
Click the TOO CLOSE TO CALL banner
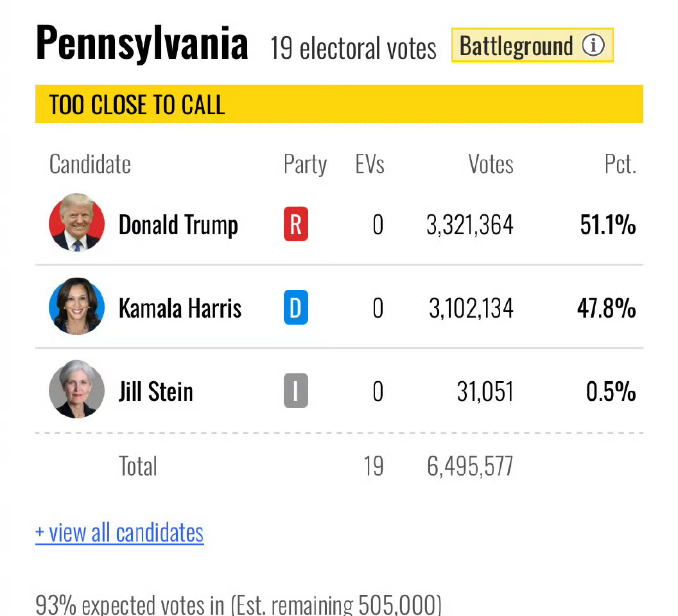tap(339, 104)
